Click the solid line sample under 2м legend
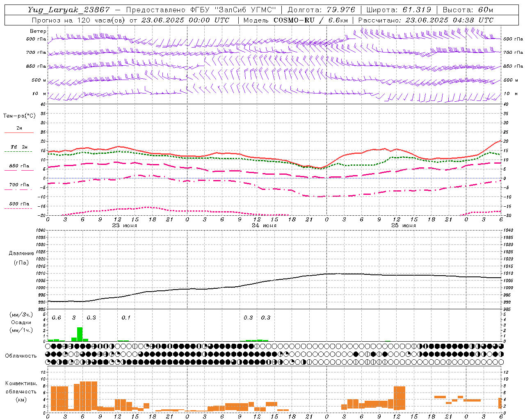525x420 pixels. (x=19, y=132)
